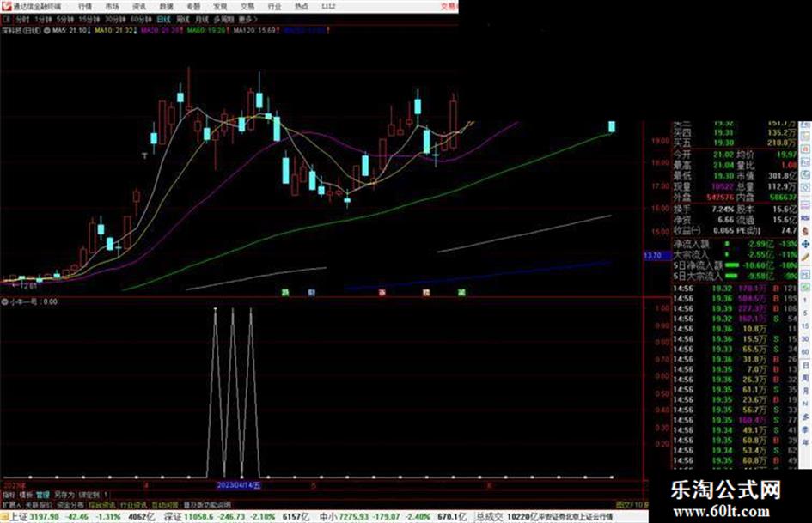Click the figure icon below RSI in the right sidebar
Viewport: 812px width, 523px height.
coord(805,231)
